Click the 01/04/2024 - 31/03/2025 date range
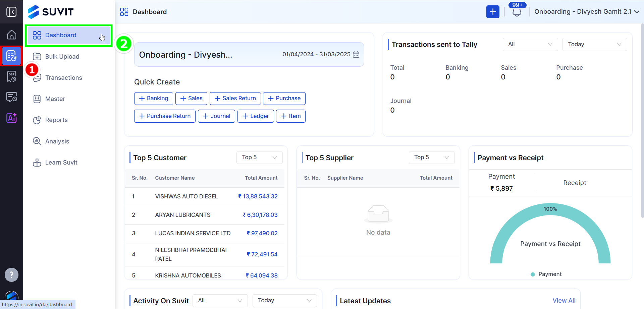The height and width of the screenshot is (309, 644). coord(316,54)
